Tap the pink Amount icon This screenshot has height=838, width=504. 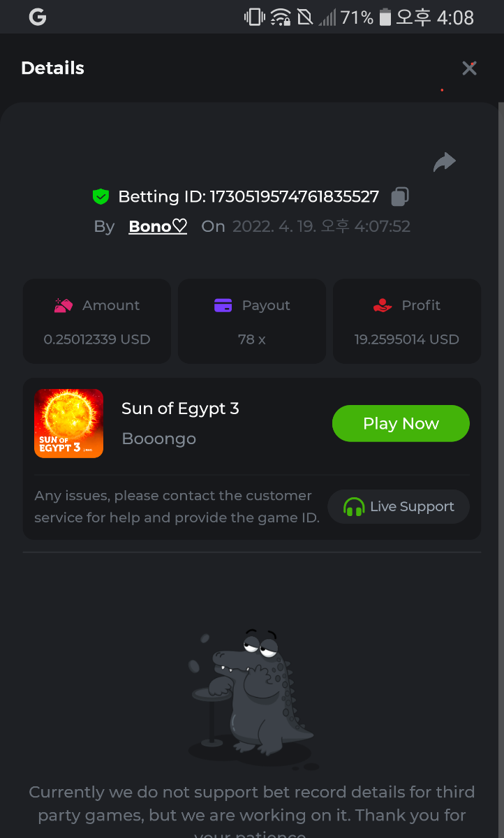point(64,305)
